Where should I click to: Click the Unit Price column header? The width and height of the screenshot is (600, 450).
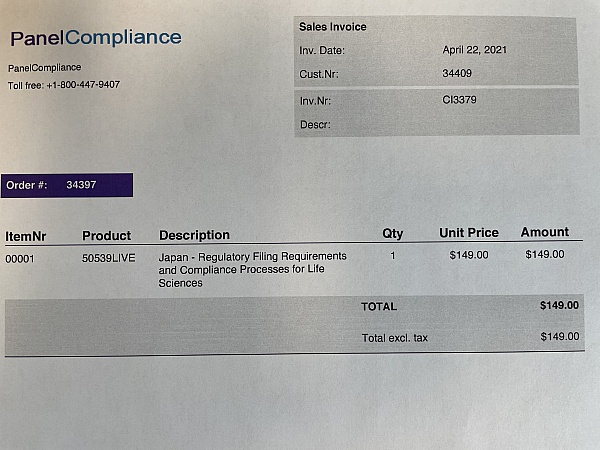coord(469,233)
